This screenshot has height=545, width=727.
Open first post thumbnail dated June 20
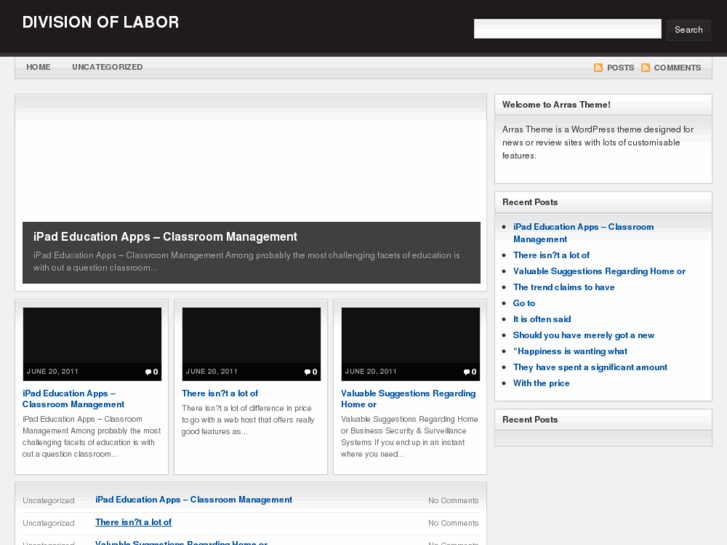[x=92, y=336]
